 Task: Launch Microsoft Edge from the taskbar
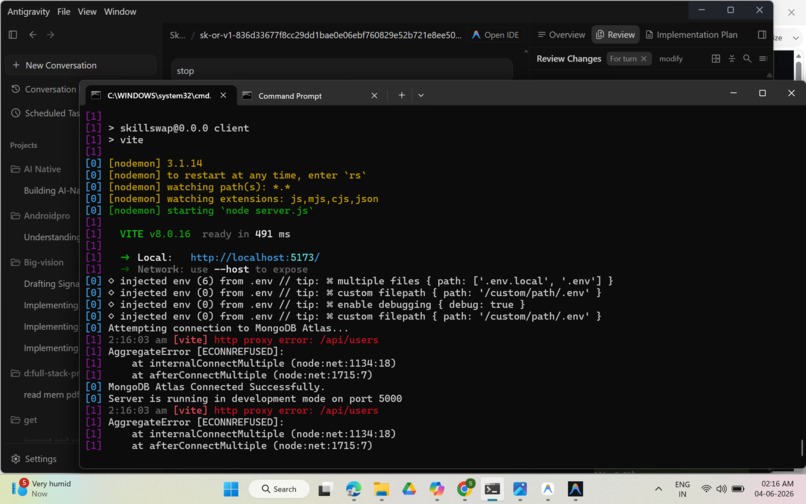[353, 489]
